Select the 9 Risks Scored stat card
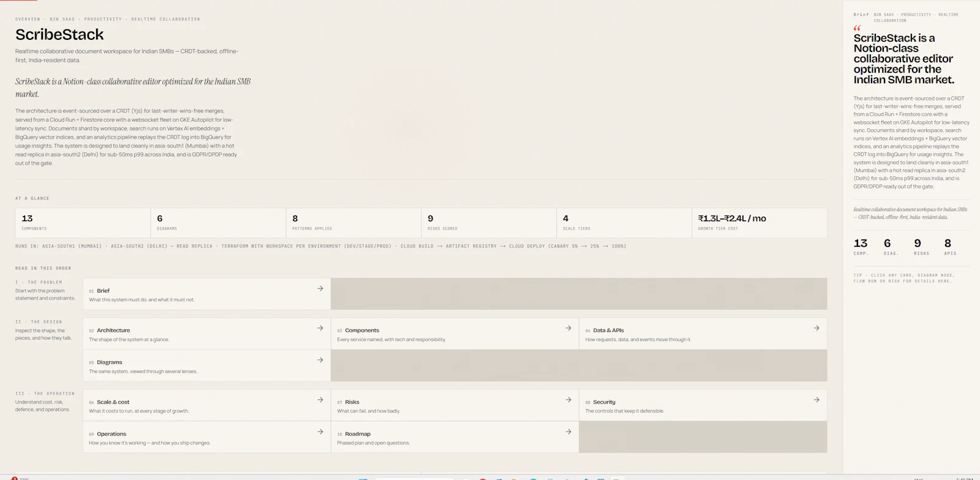Viewport: 980px width, 480px height. [489, 223]
